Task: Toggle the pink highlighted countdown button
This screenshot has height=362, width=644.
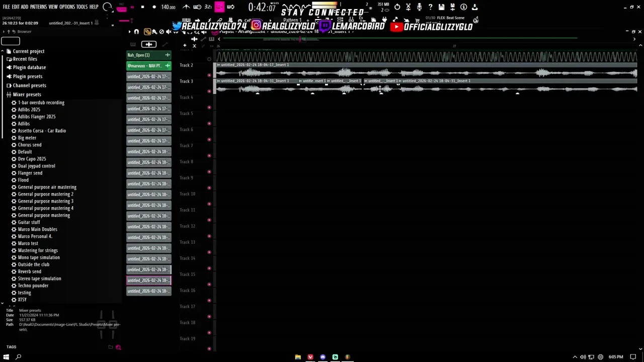Action: point(219,7)
